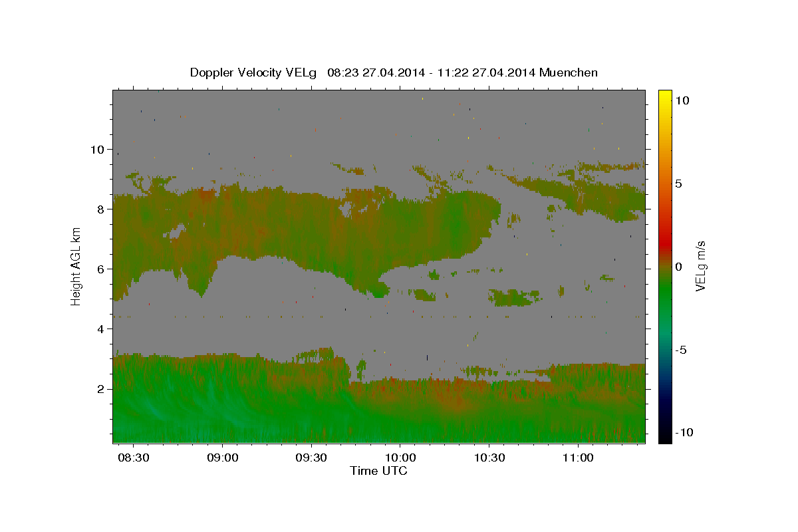Click the 09:00 time tick label
This screenshot has width=798, height=532.
click(222, 458)
